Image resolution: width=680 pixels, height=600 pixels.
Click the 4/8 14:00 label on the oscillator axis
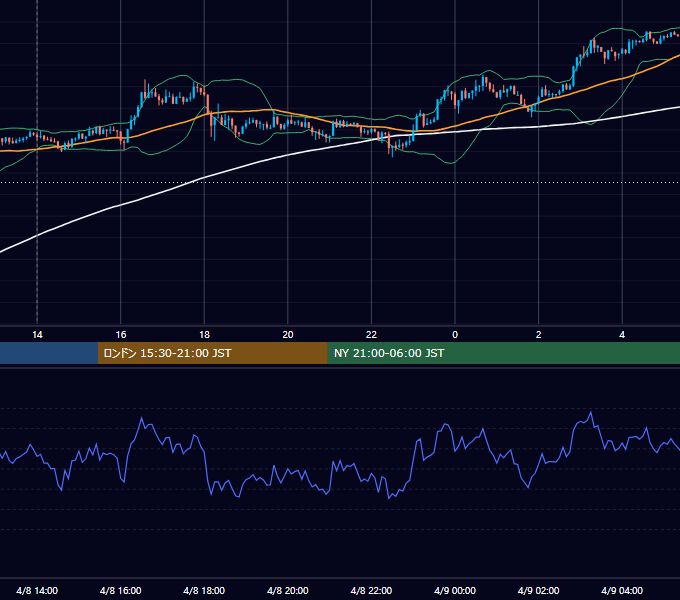coord(37,590)
